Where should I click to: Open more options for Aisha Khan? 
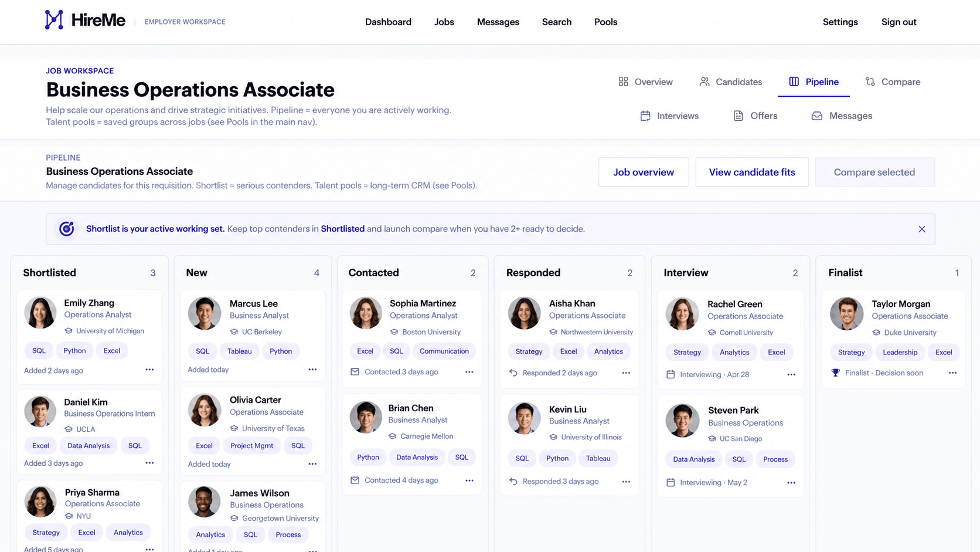tap(626, 373)
